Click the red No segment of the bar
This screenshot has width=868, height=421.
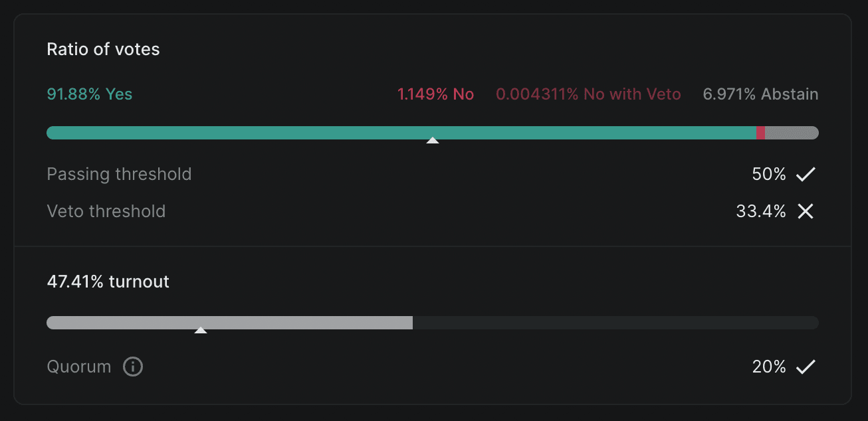point(760,132)
